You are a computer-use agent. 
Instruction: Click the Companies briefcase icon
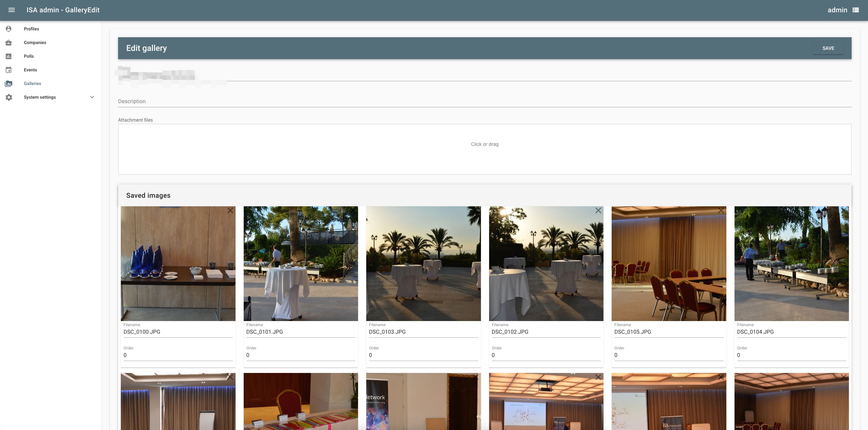point(9,42)
